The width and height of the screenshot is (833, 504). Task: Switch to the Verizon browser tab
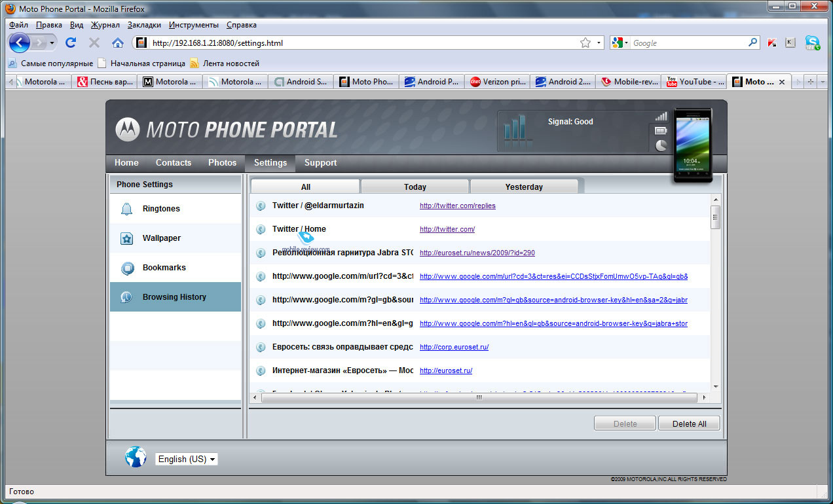tap(496, 82)
